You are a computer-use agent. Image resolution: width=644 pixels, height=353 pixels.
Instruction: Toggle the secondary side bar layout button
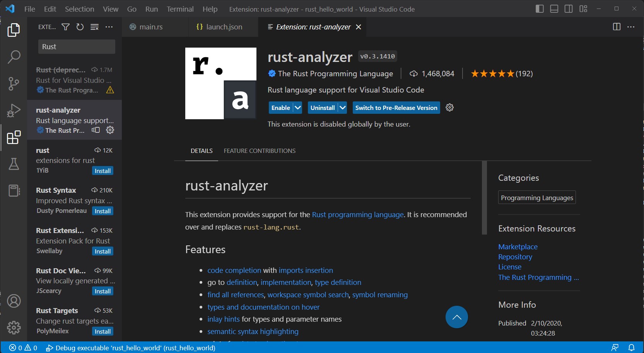[569, 9]
